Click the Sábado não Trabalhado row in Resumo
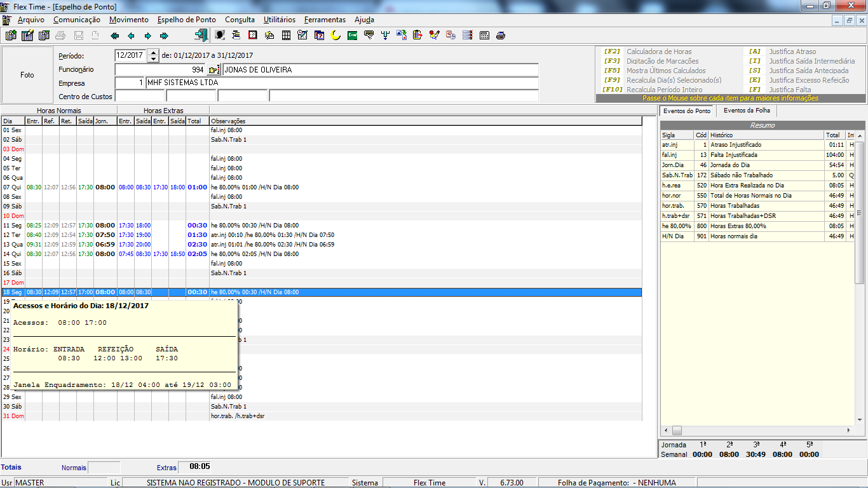The width and height of the screenshot is (868, 488). click(x=757, y=175)
